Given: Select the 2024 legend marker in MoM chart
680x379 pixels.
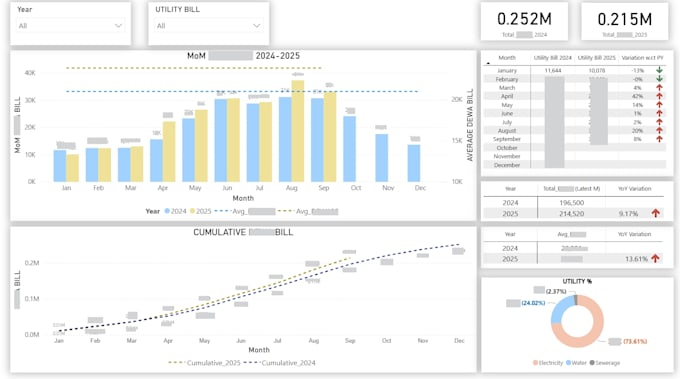Looking at the screenshot, I should point(167,211).
